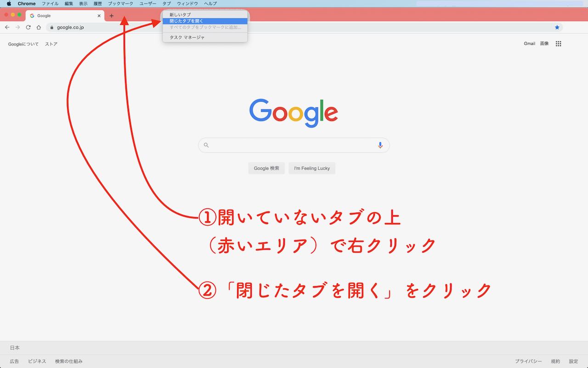The image size is (588, 368).
Task: Click the browser forward arrow
Action: 17,27
